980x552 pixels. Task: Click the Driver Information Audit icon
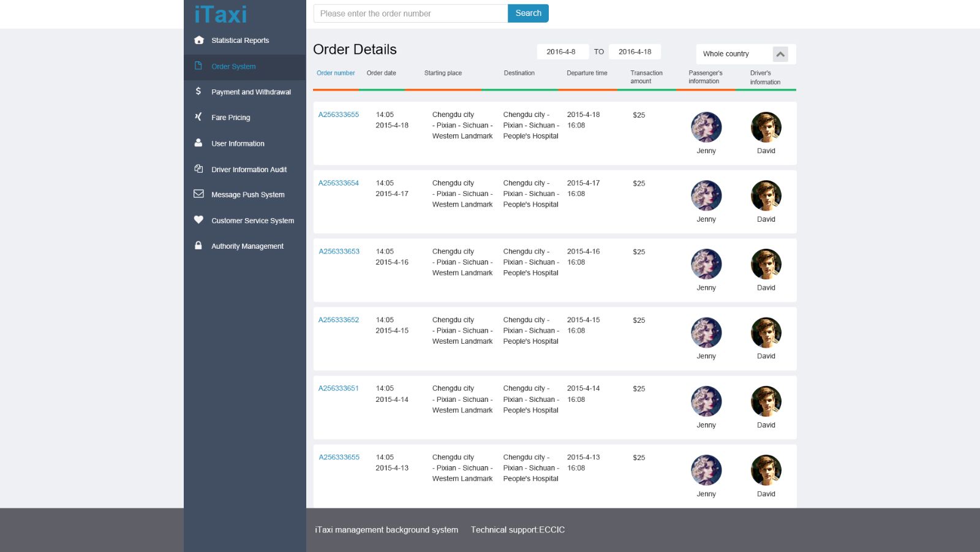point(198,168)
